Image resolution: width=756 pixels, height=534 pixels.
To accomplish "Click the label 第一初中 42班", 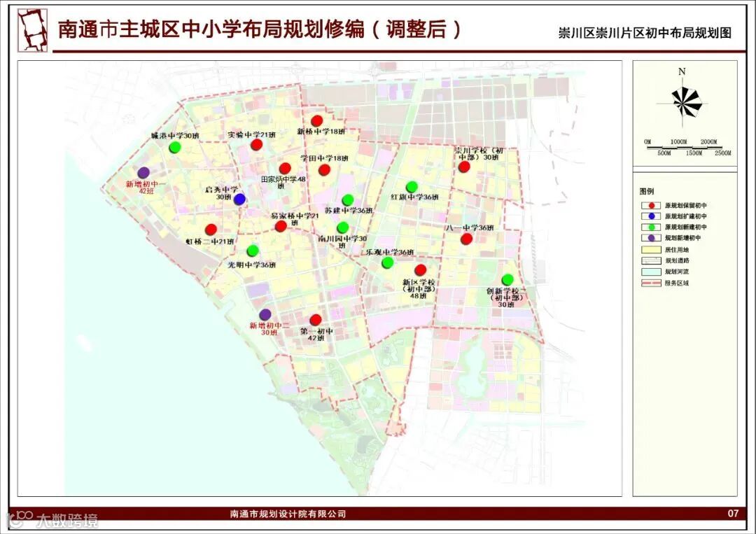I will point(316,335).
